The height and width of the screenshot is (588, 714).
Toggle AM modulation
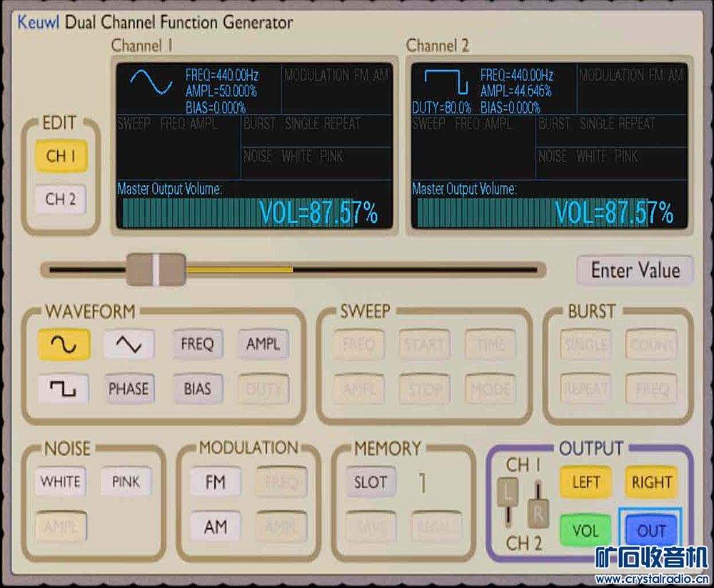[216, 527]
